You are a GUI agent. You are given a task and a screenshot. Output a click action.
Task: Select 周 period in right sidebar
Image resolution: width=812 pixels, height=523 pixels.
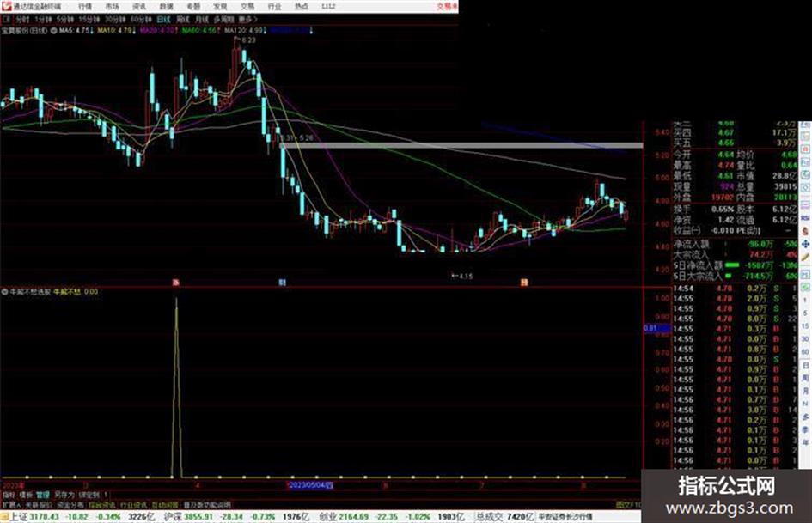click(805, 378)
